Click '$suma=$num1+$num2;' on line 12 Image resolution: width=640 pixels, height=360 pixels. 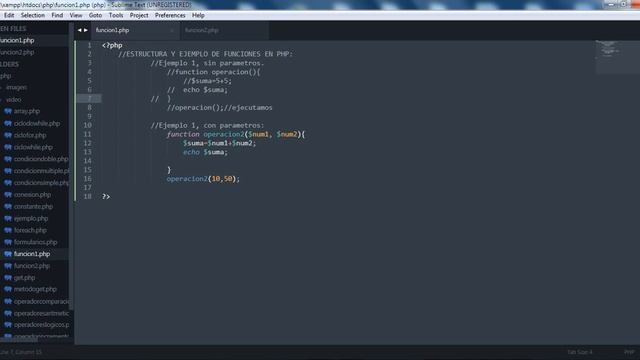pos(220,143)
